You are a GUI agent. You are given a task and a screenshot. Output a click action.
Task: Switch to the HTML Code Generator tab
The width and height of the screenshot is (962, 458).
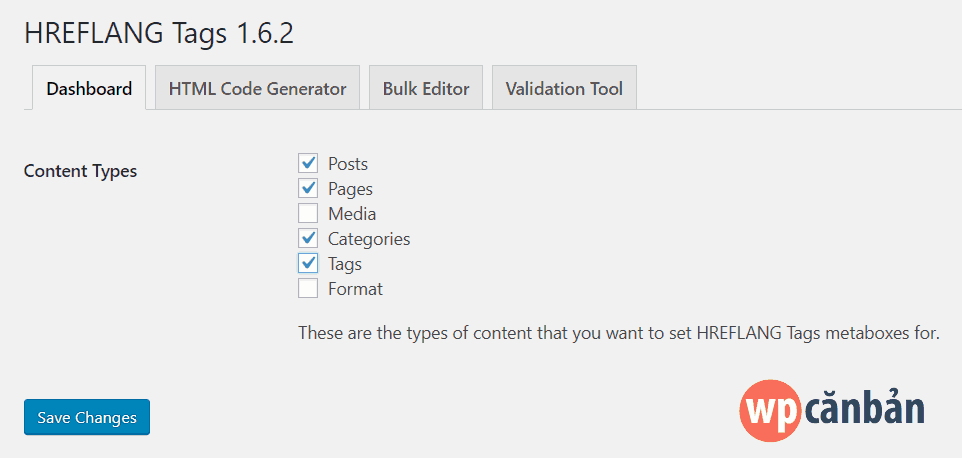(257, 88)
